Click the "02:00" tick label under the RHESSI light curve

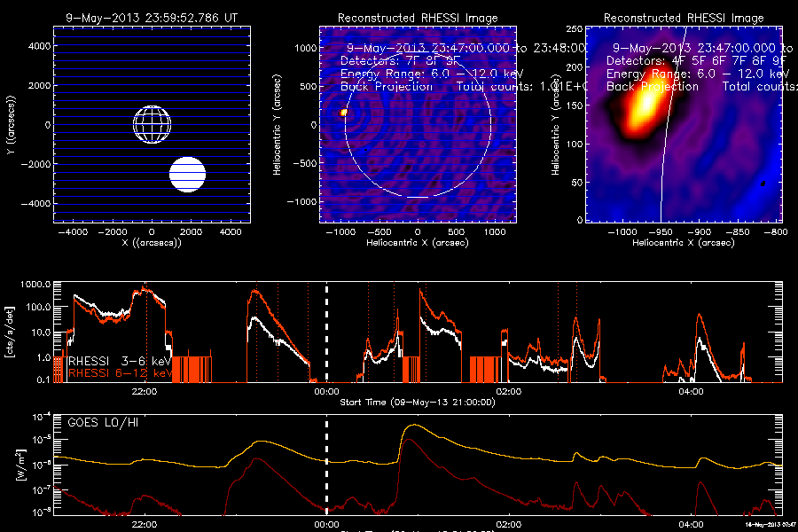[x=508, y=392]
